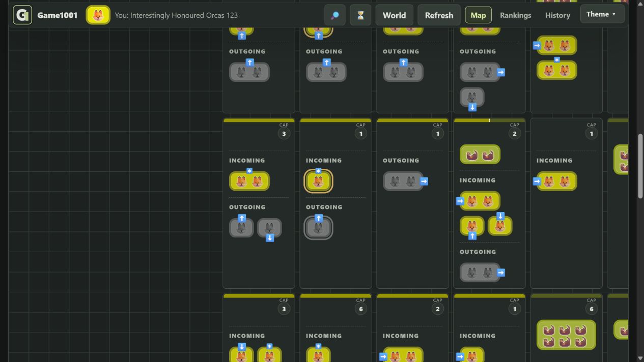Click the CAP 2 badge in squirrel-pair tile
The height and width of the screenshot is (362, 644).
(x=514, y=134)
